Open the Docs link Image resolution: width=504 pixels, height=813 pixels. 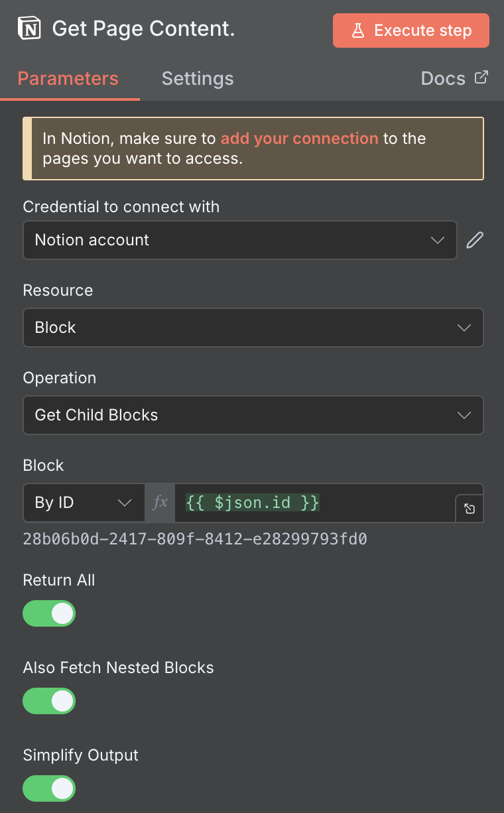pos(444,79)
